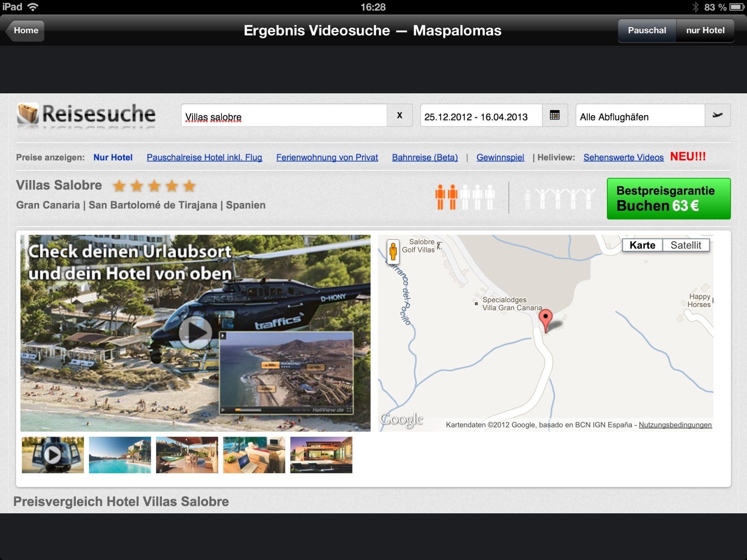Go back using Home button

click(x=26, y=30)
